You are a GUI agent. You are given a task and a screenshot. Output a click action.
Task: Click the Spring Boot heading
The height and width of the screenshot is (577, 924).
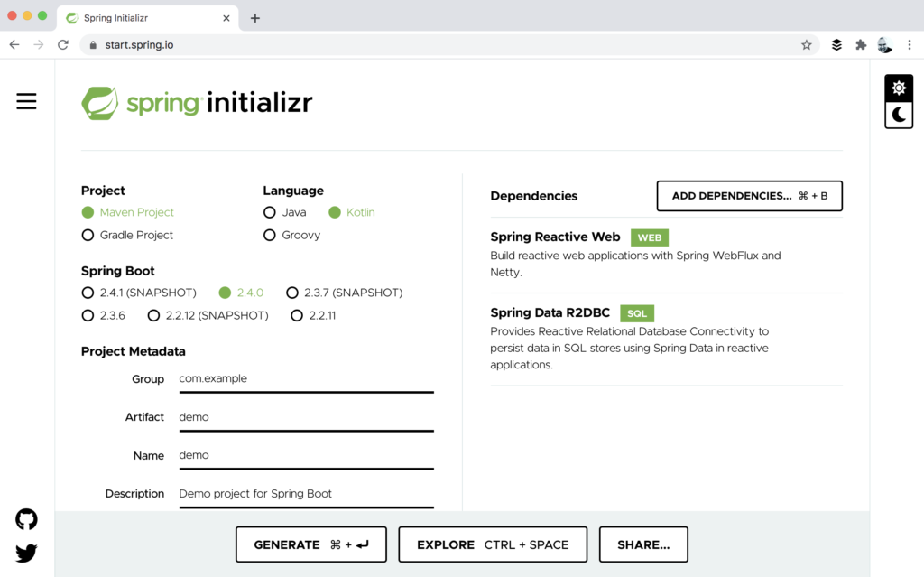(118, 272)
